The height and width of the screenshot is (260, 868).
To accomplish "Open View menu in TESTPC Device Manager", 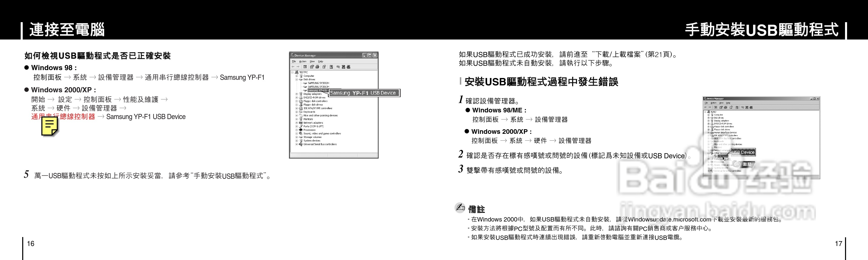I will [x=312, y=61].
